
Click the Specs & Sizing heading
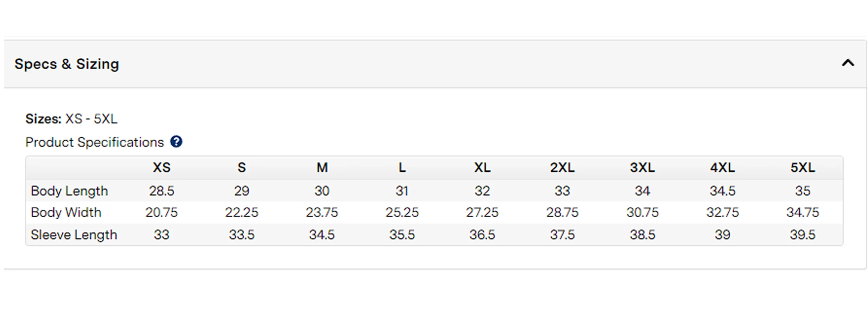(67, 64)
